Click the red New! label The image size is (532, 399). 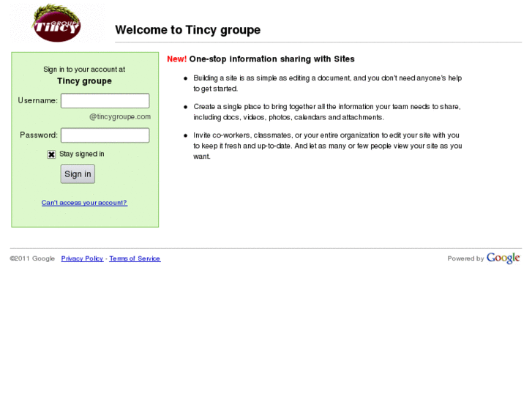(177, 59)
